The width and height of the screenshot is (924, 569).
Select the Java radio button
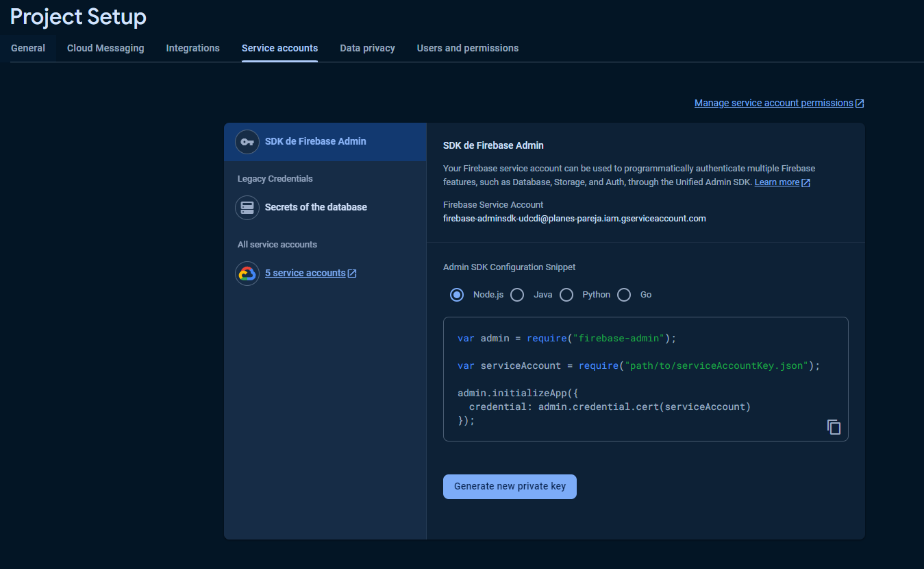point(517,295)
